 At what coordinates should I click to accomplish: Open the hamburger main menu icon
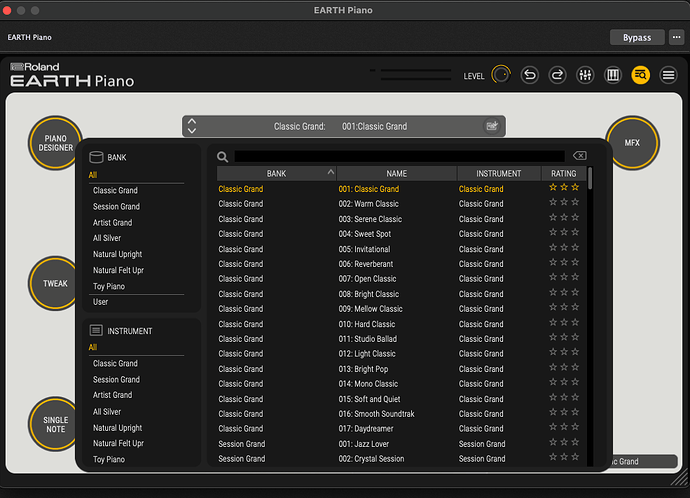669,75
